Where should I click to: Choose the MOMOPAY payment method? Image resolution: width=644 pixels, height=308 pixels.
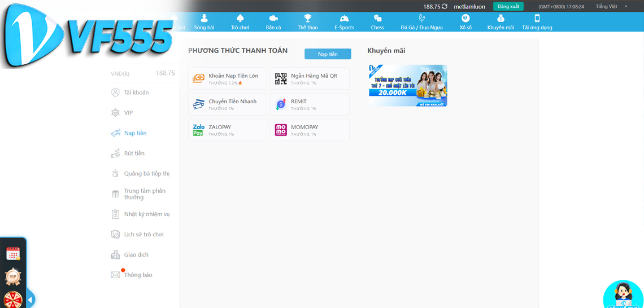(310, 130)
